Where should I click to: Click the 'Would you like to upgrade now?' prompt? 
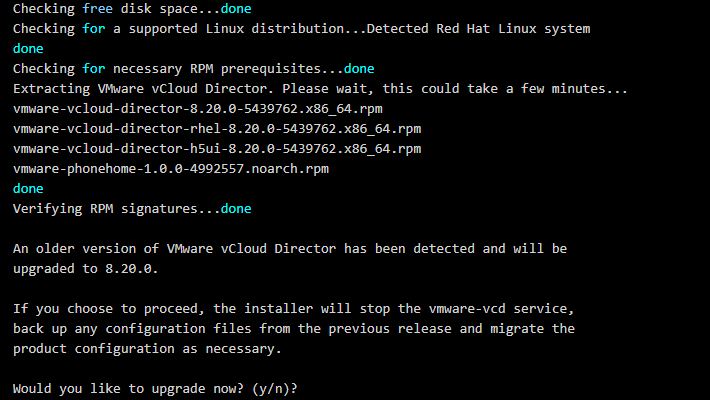pos(155,387)
